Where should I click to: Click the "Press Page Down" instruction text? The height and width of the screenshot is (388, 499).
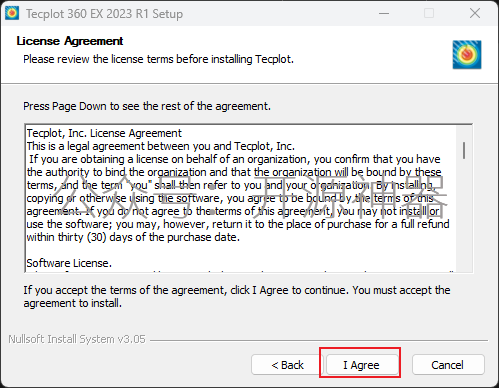pyautogui.click(x=147, y=106)
